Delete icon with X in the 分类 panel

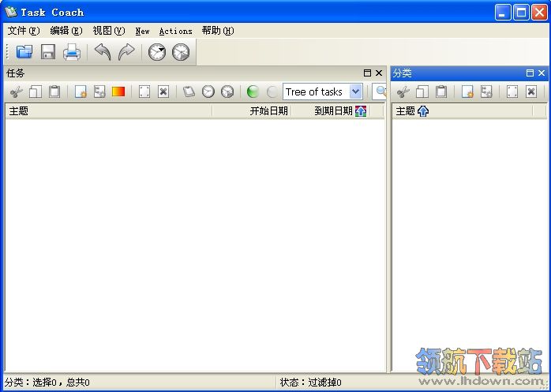[531, 92]
